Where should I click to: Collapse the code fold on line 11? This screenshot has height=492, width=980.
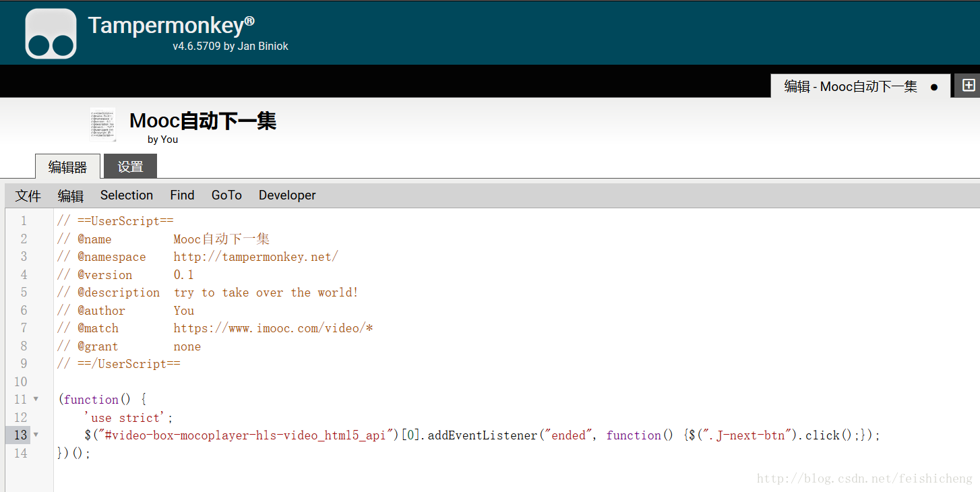pyautogui.click(x=36, y=399)
